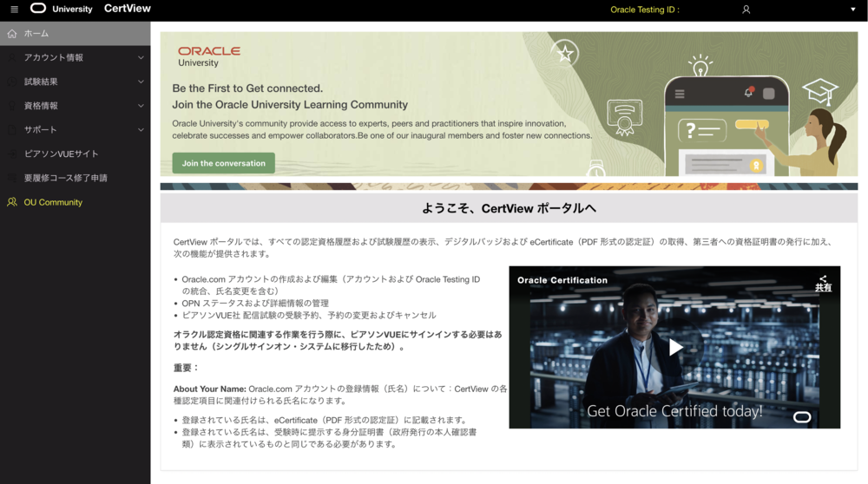Click the 試験結果 sidebar icon
The image size is (868, 484).
coord(12,82)
